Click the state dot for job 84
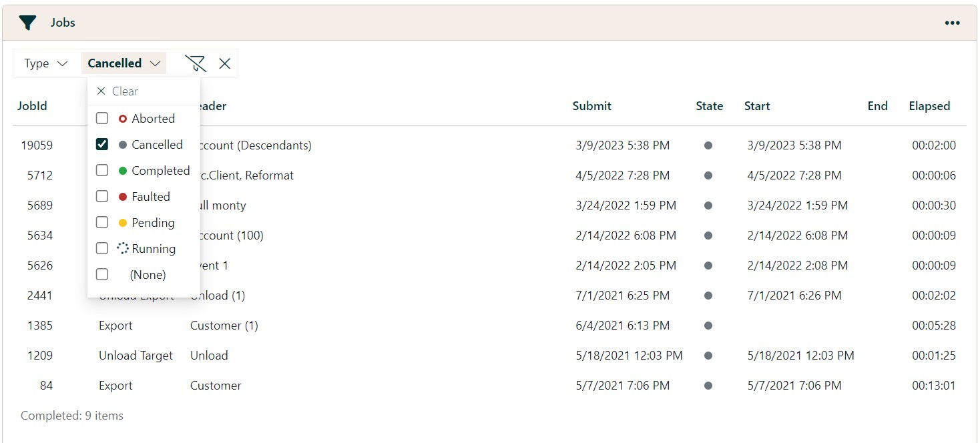Image resolution: width=980 pixels, height=443 pixels. coord(708,386)
